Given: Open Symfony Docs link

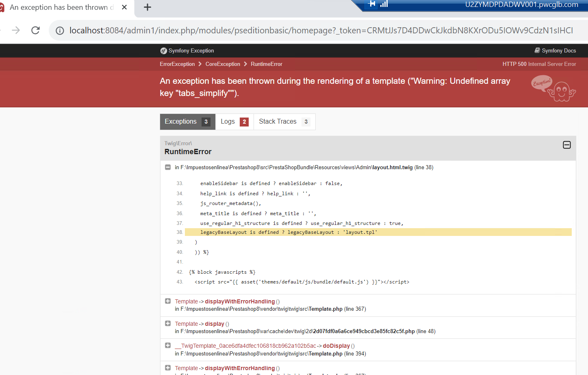Looking at the screenshot, I should (559, 51).
